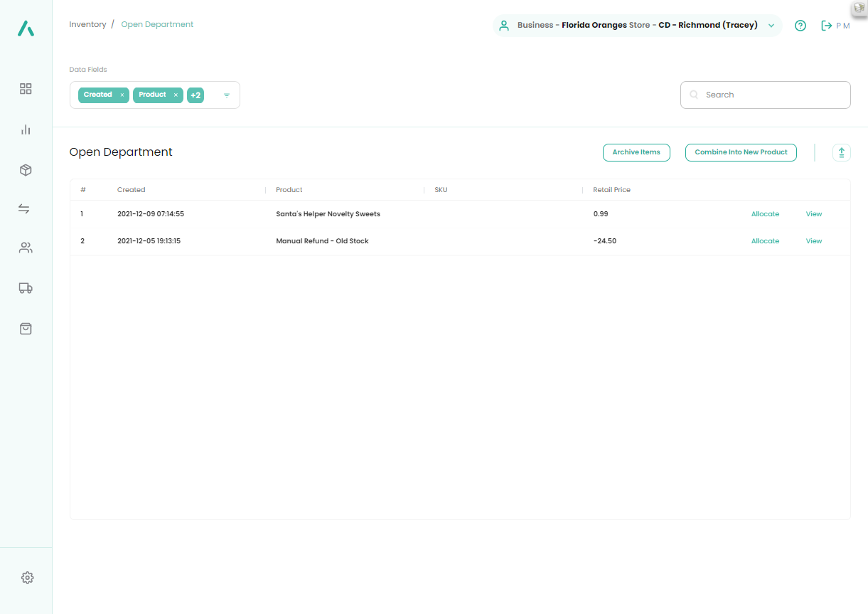Click the help question mark icon
868x614 pixels.
pos(800,26)
